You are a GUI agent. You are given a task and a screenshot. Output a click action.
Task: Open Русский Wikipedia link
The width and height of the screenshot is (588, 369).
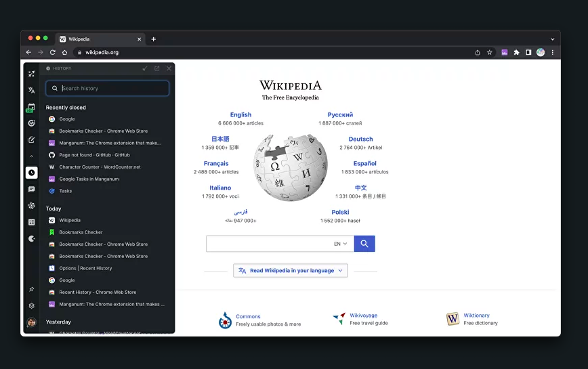(340, 114)
